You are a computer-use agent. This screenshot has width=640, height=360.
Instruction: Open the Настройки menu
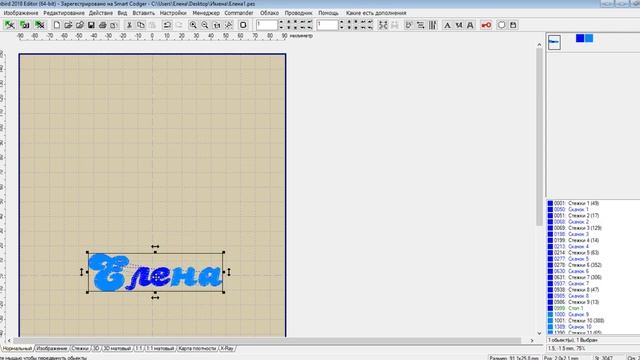point(173,13)
